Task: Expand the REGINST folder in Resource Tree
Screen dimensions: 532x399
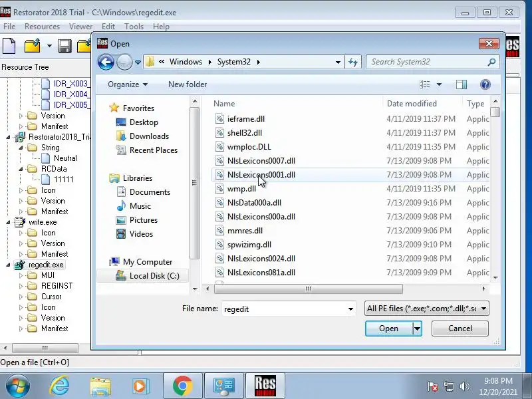Action: tap(21, 286)
